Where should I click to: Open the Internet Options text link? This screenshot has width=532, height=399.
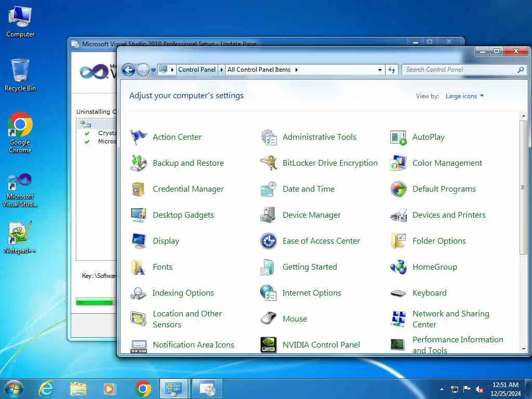click(x=312, y=293)
